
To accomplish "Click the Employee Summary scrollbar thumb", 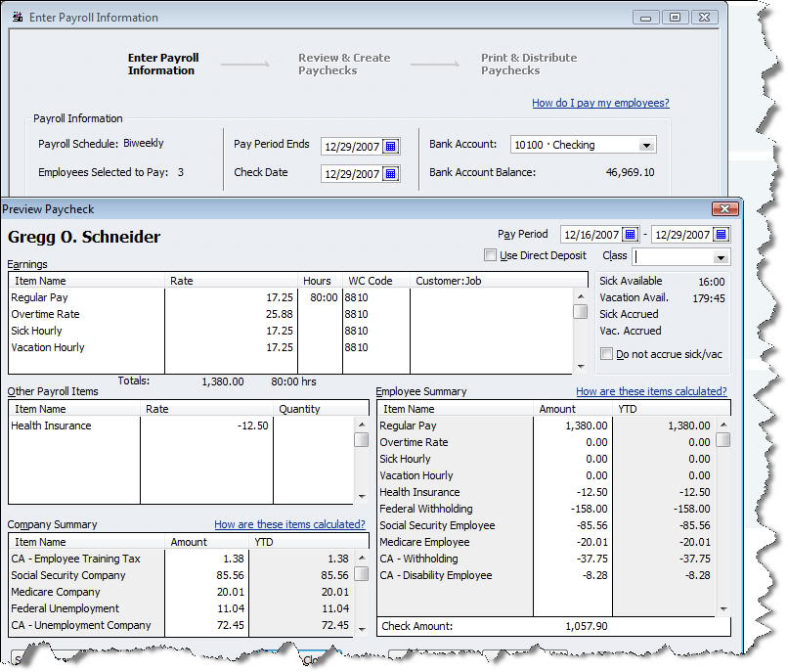I will pos(722,440).
